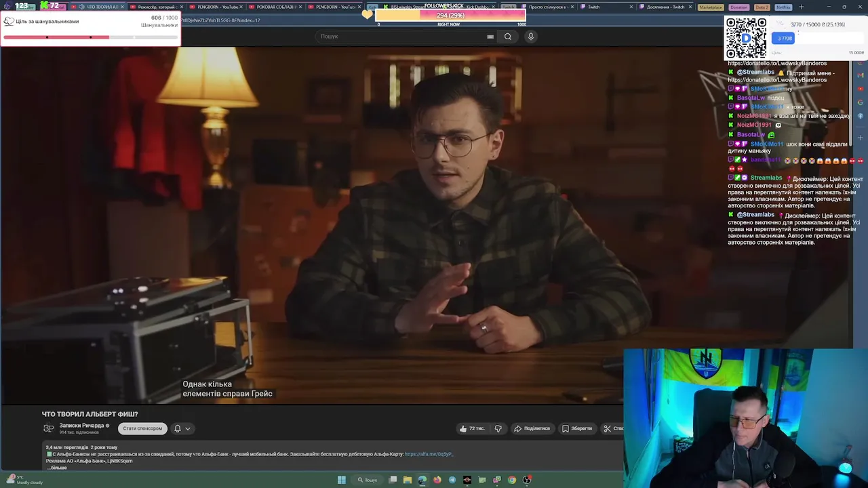Open channel name Записки Ричарда
This screenshot has width=868, height=488.
(x=81, y=426)
